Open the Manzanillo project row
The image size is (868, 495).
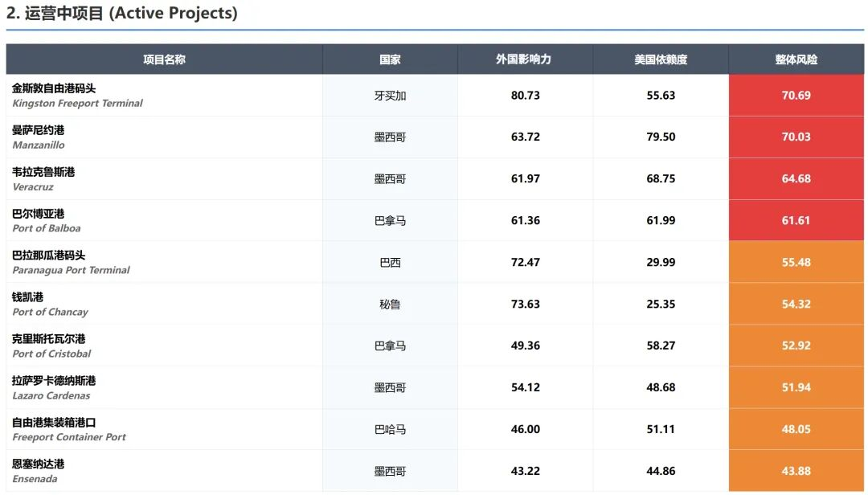(x=39, y=137)
